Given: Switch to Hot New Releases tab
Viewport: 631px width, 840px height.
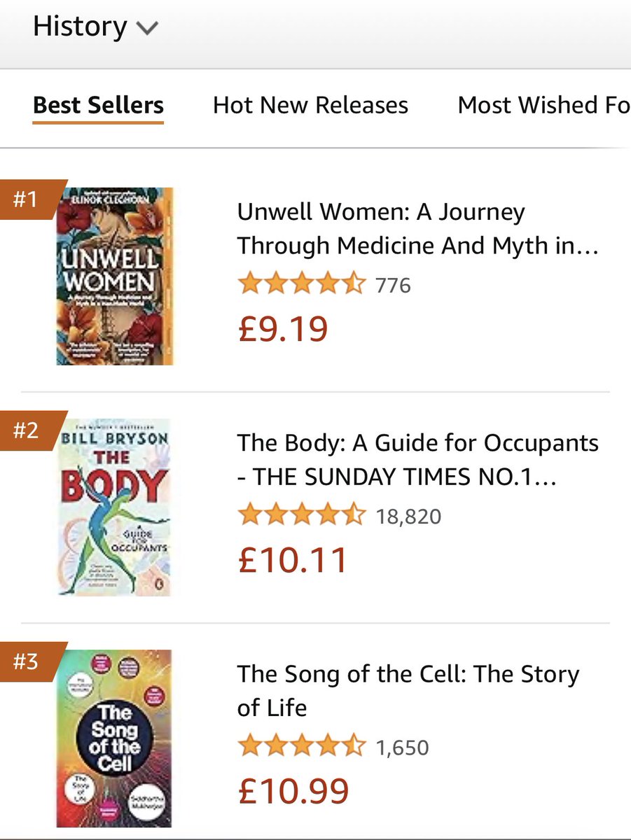Looking at the screenshot, I should (310, 105).
